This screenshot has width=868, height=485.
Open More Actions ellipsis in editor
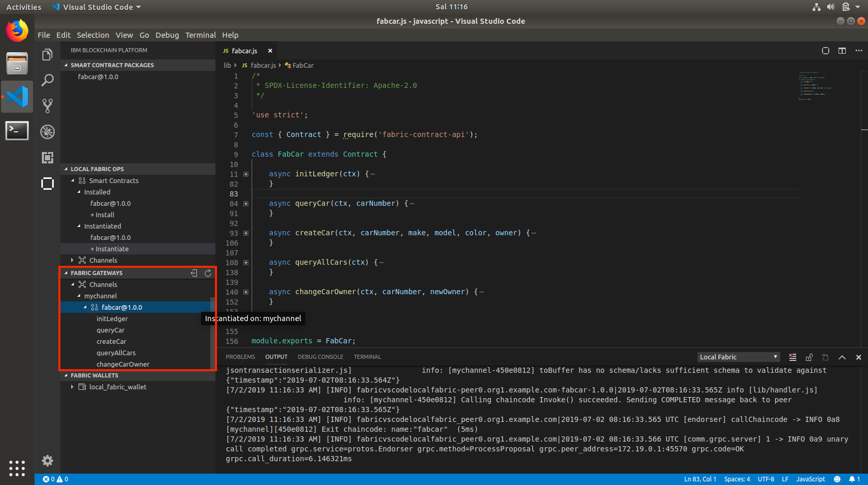point(859,51)
